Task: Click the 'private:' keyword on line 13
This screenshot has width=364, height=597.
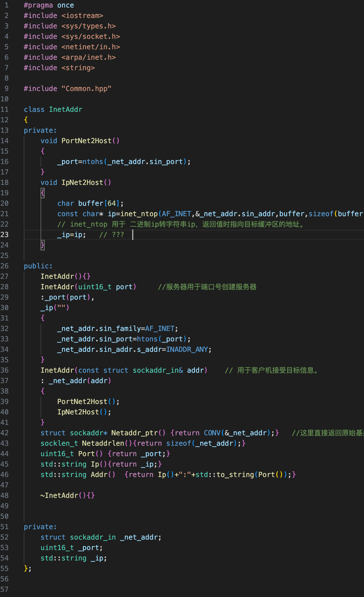Action: pos(40,130)
